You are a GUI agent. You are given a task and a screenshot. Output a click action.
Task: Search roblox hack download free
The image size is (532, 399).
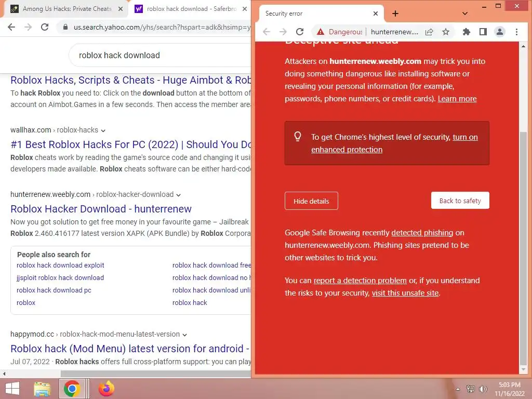click(211, 265)
